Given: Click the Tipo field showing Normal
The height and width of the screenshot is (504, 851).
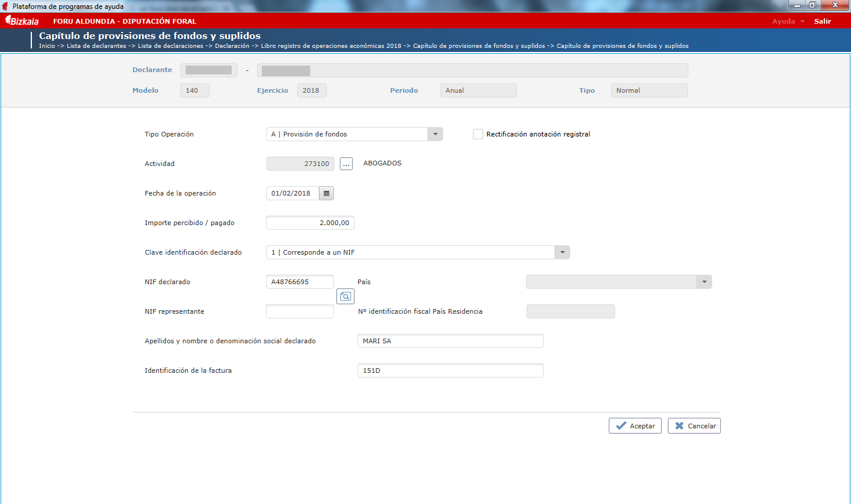Looking at the screenshot, I should (649, 90).
